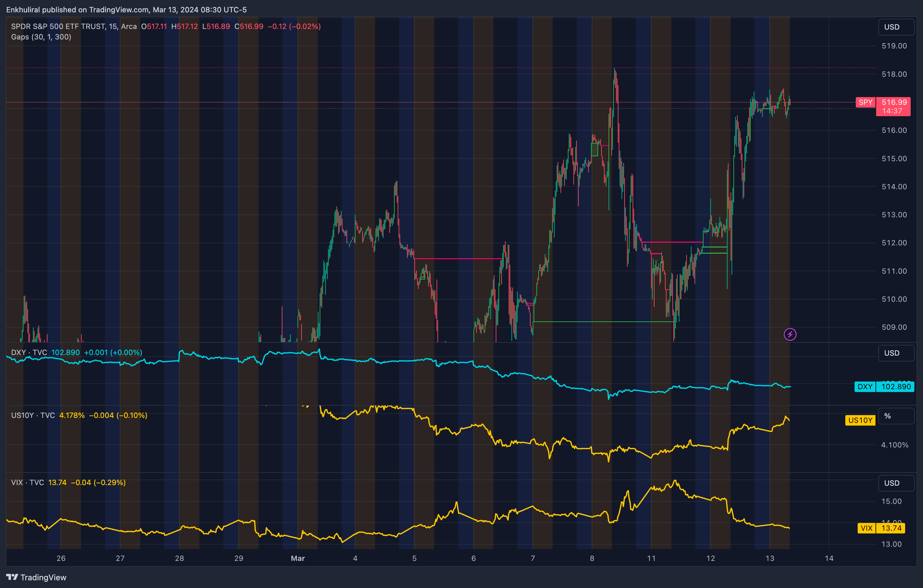Click the Mar date on time axis
The image size is (923, 588).
pos(297,558)
